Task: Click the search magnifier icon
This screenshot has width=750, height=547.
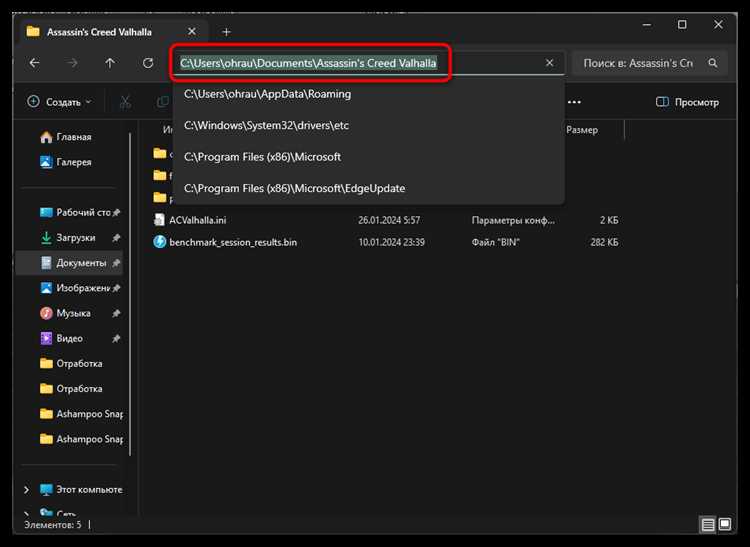Action: 713,63
